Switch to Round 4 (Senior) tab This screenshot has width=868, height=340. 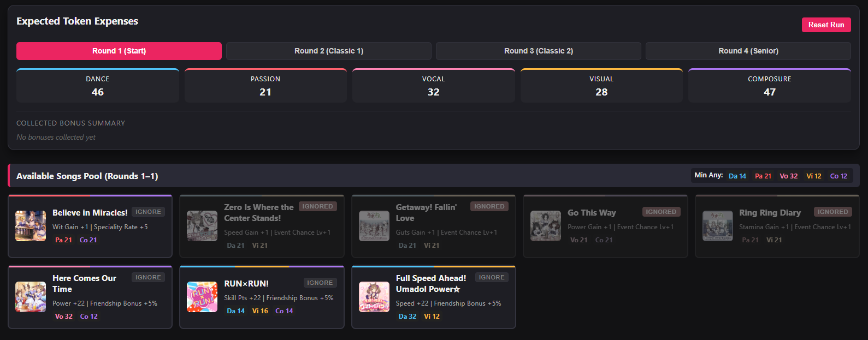[x=748, y=51]
